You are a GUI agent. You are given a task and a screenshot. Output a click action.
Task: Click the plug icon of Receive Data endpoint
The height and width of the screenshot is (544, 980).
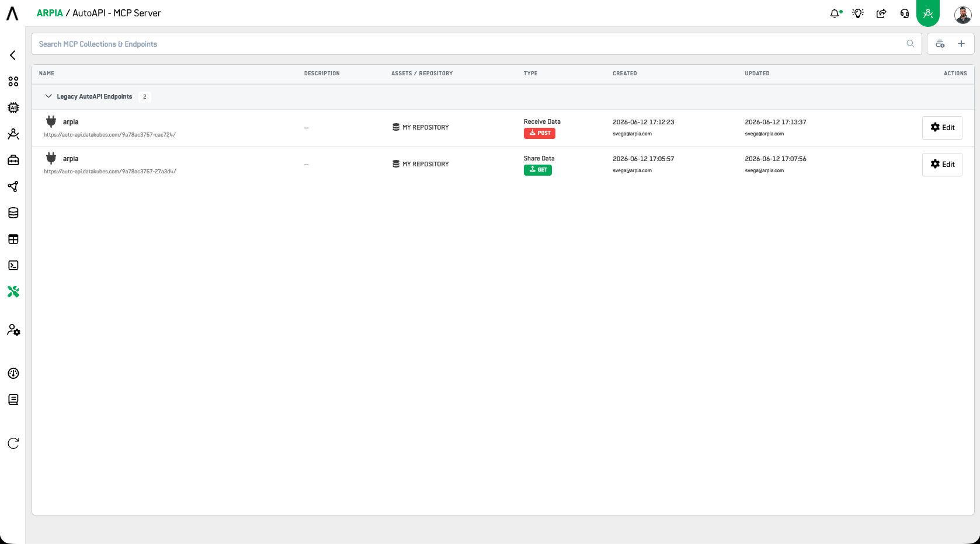coord(51,121)
